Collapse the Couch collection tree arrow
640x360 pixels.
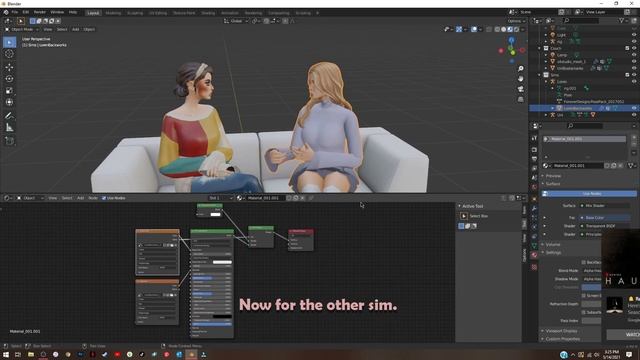click(x=540, y=48)
